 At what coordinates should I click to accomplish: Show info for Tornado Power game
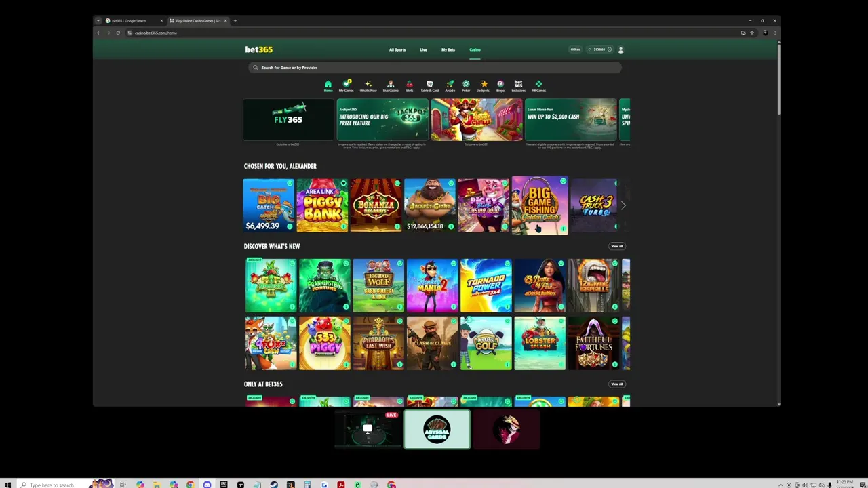(x=507, y=306)
